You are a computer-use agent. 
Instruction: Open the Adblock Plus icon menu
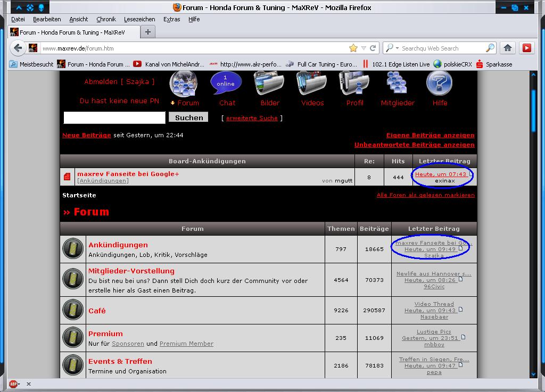click(13, 384)
